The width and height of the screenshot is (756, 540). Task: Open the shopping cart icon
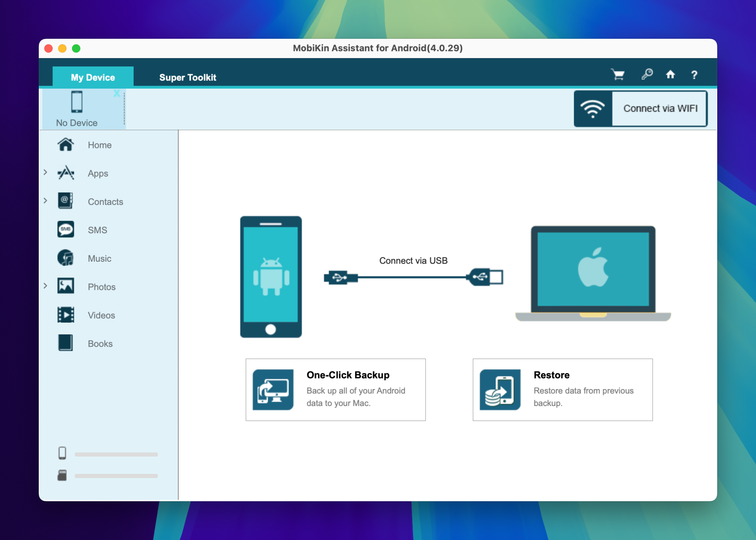(x=618, y=75)
